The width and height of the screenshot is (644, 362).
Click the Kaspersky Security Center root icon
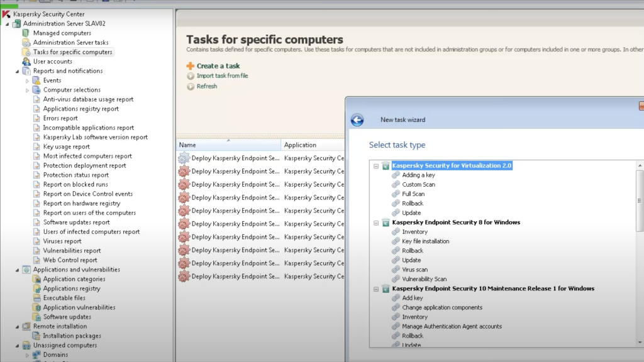pos(6,14)
